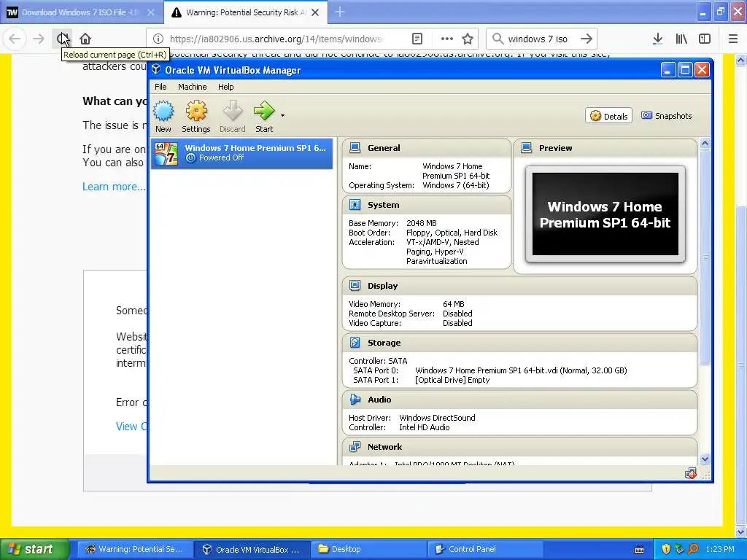Viewport: 747px width, 560px height.
Task: Click the Display section monitor icon
Action: (355, 286)
